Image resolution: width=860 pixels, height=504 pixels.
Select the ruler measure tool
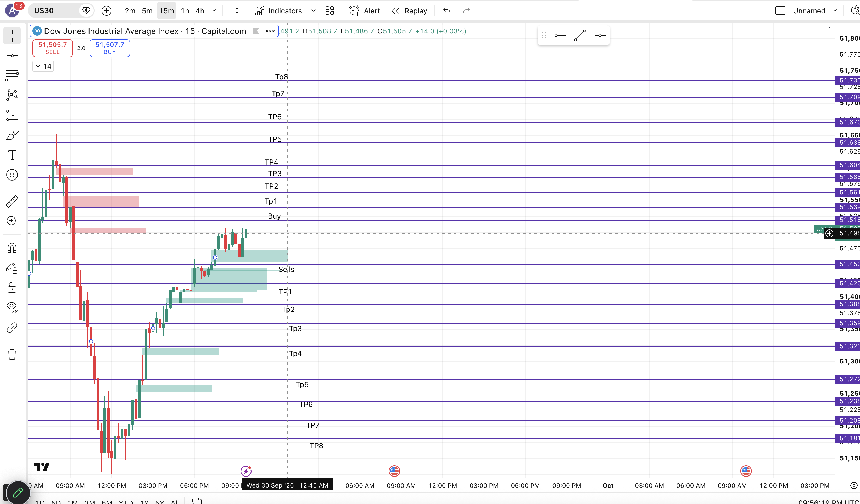pyautogui.click(x=12, y=201)
